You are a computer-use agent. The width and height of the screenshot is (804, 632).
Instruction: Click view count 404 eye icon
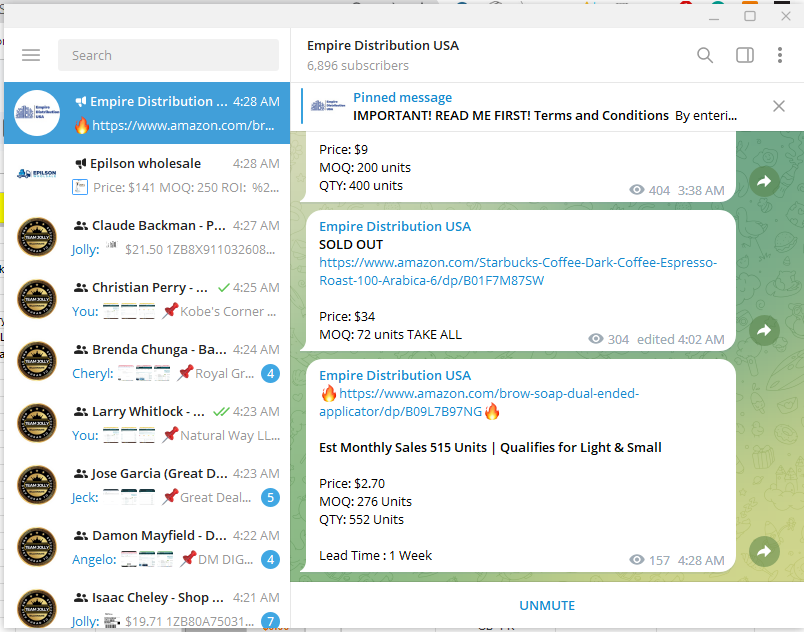[637, 190]
